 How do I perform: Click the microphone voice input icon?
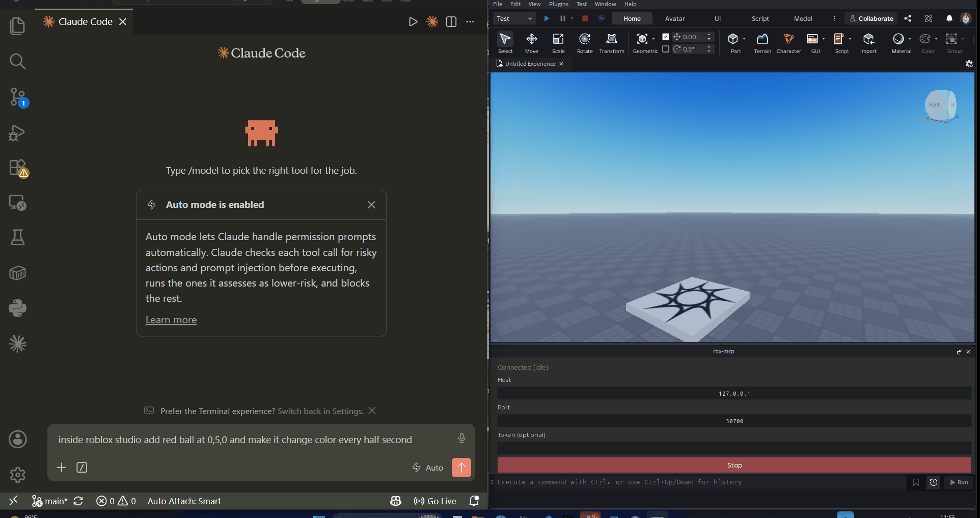point(461,438)
